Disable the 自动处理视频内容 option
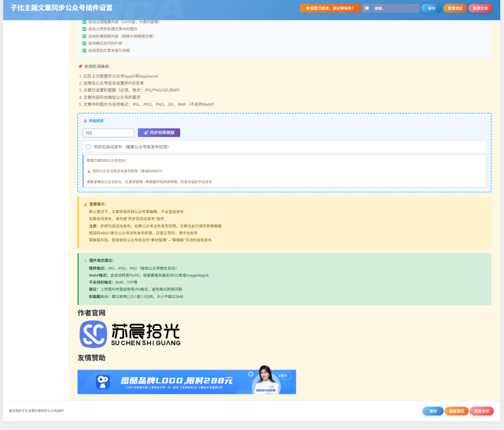This screenshot has width=504, height=430. coord(84,37)
